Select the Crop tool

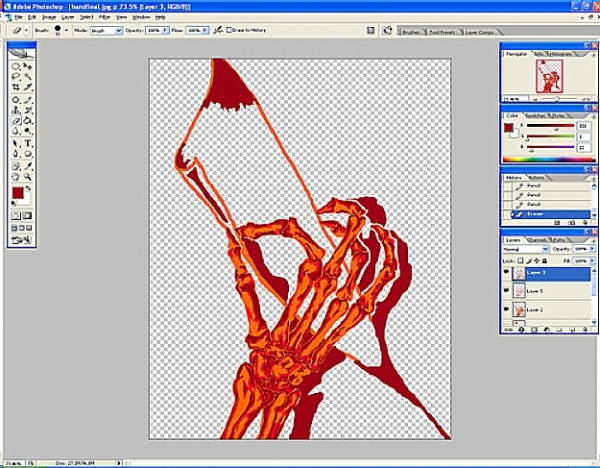16,87
